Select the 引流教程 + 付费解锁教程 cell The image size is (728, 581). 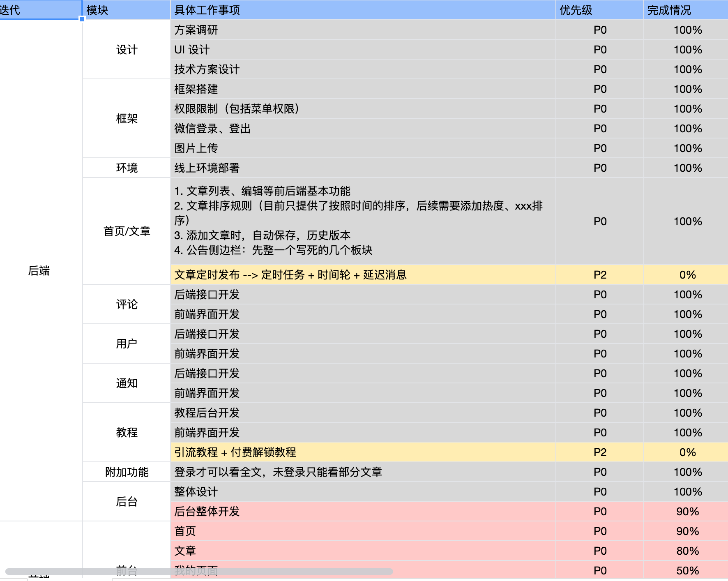362,452
